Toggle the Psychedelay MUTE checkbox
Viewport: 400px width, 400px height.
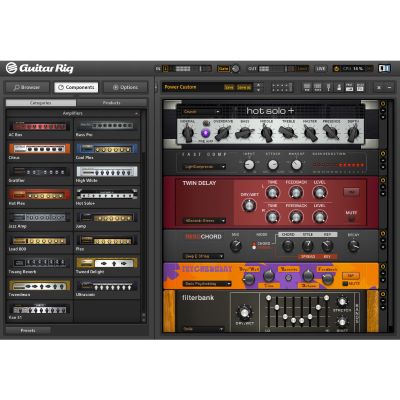(x=345, y=284)
